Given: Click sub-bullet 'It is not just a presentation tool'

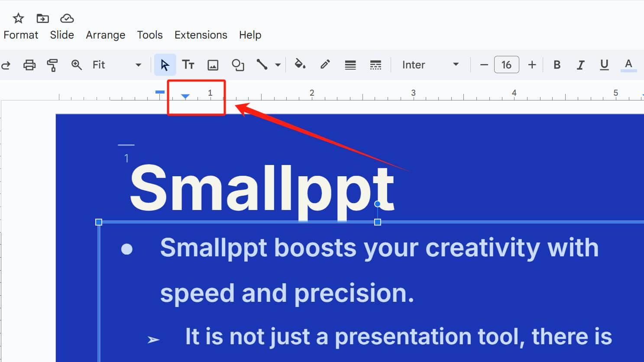Looking at the screenshot, I should [355, 337].
